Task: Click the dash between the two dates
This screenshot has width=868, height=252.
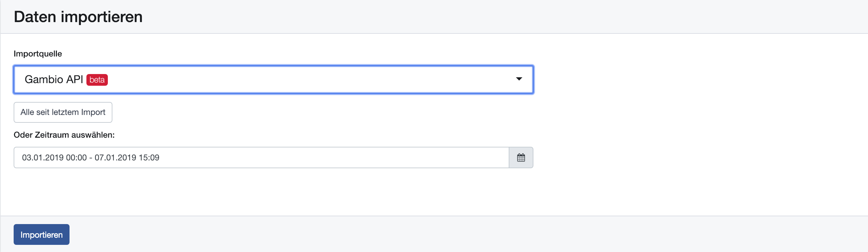Action: point(91,158)
